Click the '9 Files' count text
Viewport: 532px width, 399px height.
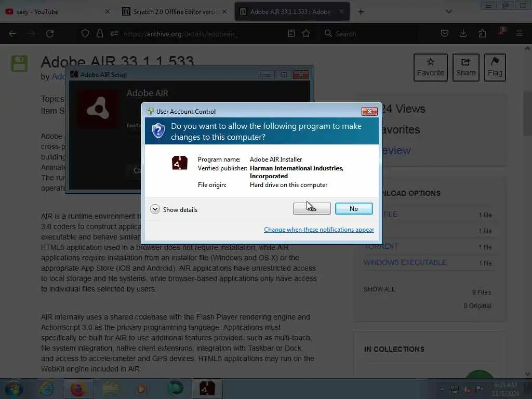[x=482, y=292]
